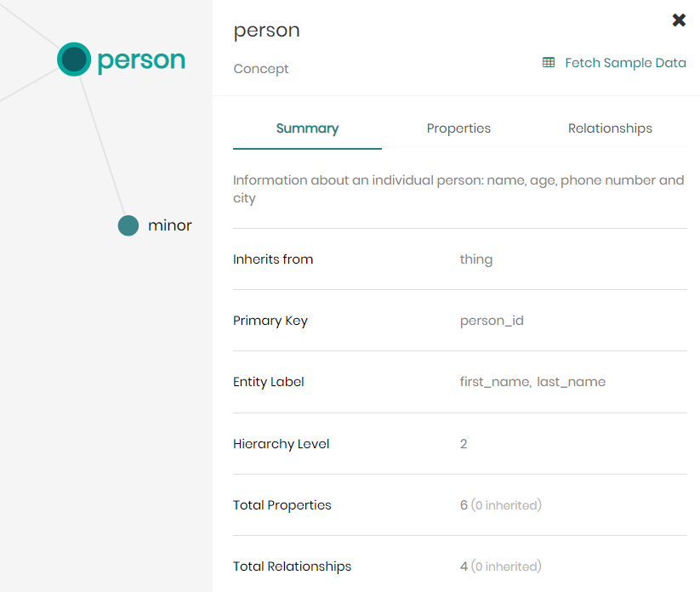Image resolution: width=700 pixels, height=592 pixels.
Task: Close the person details panel
Action: (679, 20)
